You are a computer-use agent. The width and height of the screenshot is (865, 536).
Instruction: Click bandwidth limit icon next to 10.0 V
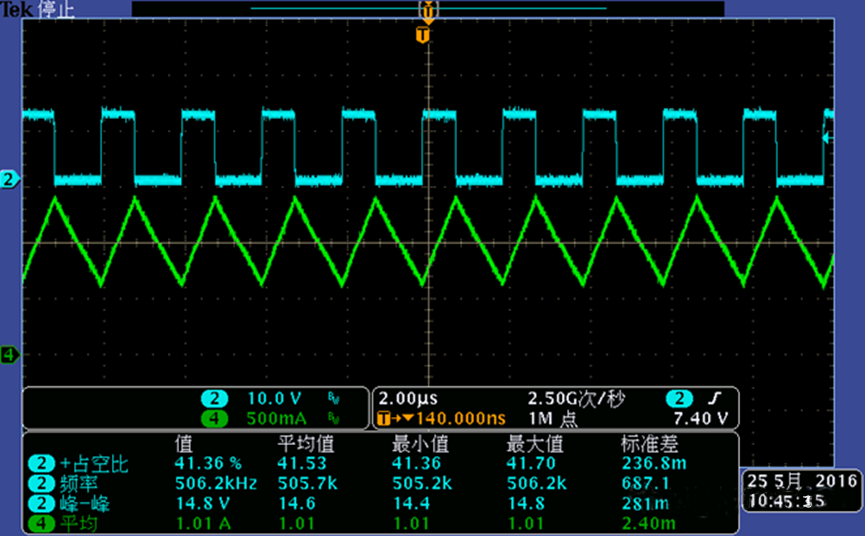[333, 397]
